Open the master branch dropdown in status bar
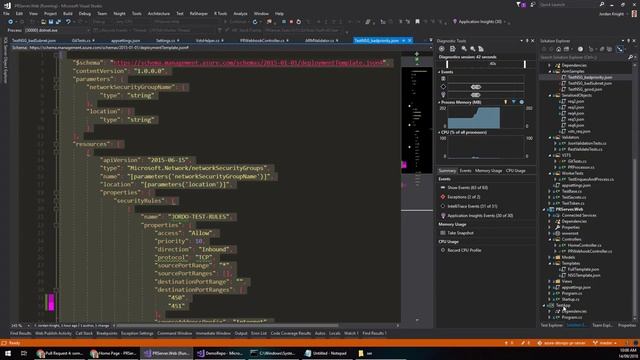Image resolution: width=640 pixels, height=360 pixels. click(604, 343)
